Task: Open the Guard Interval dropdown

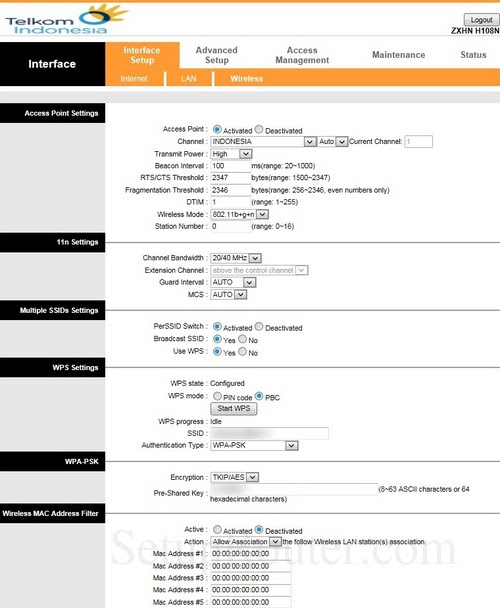Action: 233,282
